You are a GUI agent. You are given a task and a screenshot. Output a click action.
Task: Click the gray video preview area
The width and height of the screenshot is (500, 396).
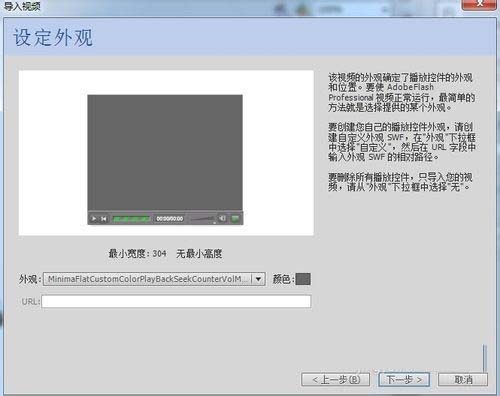coord(165,153)
